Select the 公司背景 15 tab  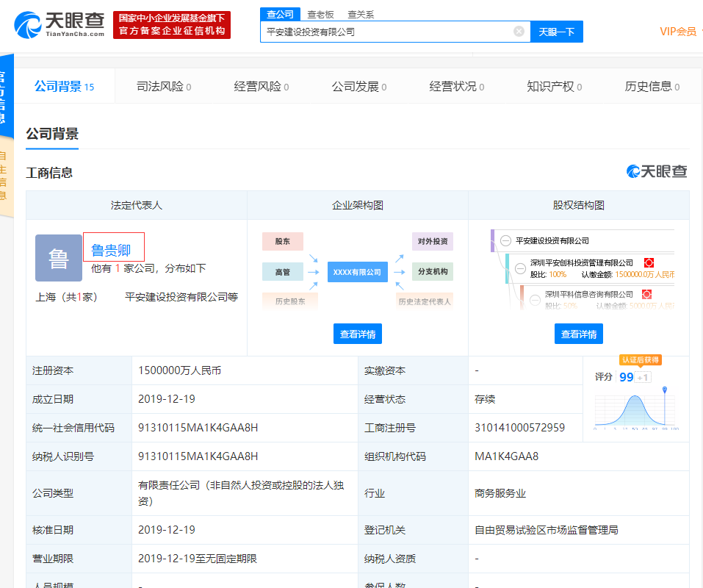(65, 87)
